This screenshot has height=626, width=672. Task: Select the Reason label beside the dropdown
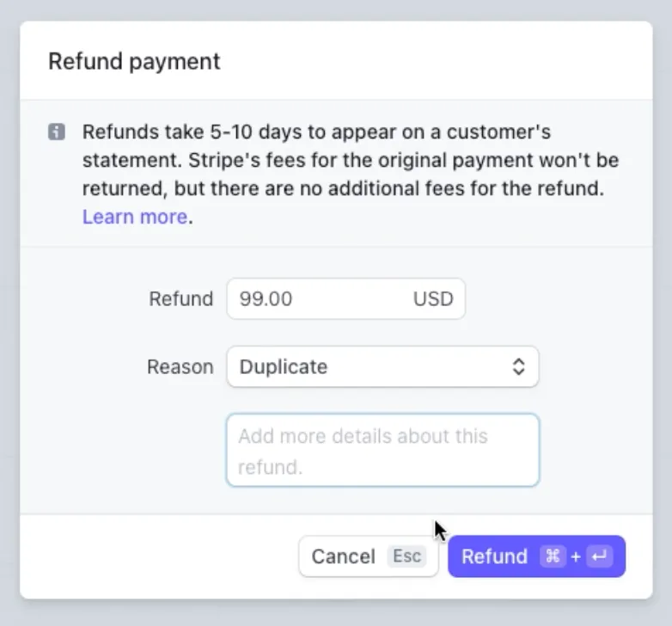(180, 366)
